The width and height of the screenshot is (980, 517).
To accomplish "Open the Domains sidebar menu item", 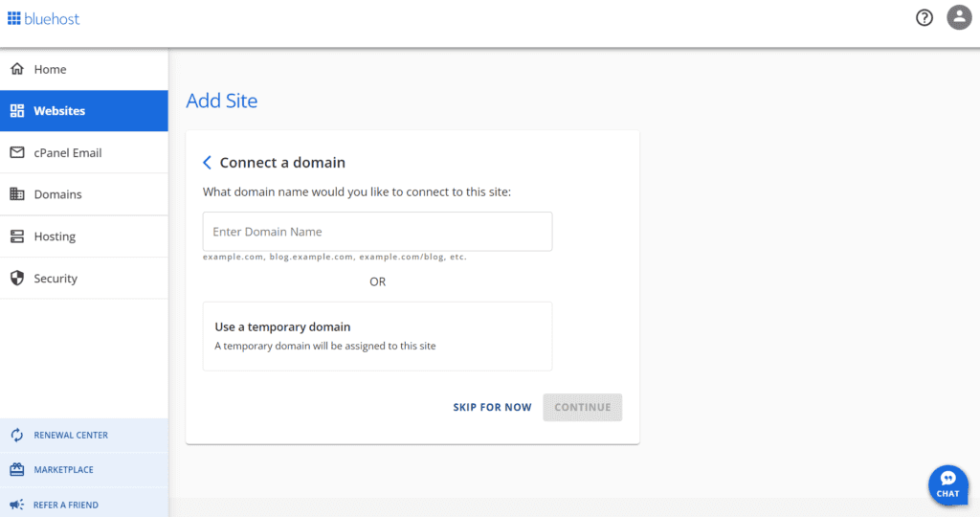I will tap(58, 194).
